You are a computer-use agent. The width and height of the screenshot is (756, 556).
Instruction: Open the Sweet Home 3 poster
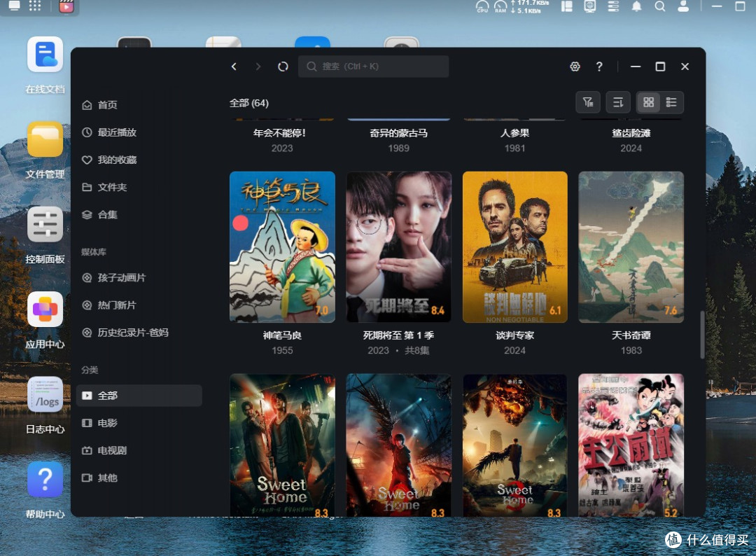coord(515,445)
